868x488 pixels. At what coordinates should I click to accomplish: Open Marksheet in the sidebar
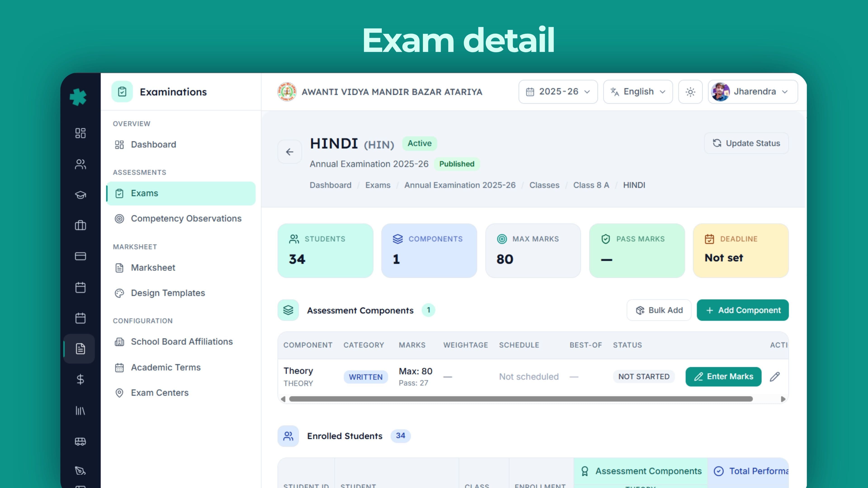coord(181,268)
